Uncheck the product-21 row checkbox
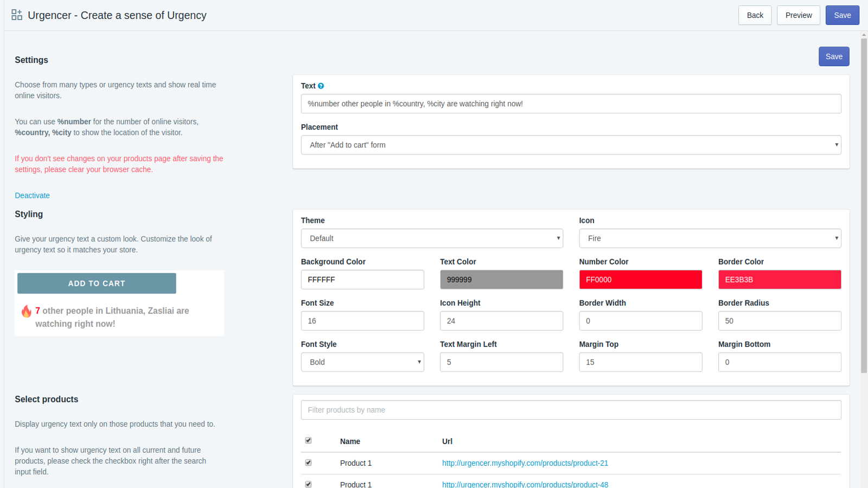868x488 pixels. coord(308,463)
